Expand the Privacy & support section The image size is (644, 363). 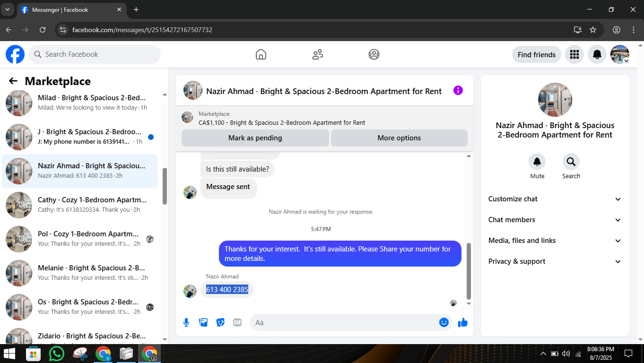click(555, 261)
